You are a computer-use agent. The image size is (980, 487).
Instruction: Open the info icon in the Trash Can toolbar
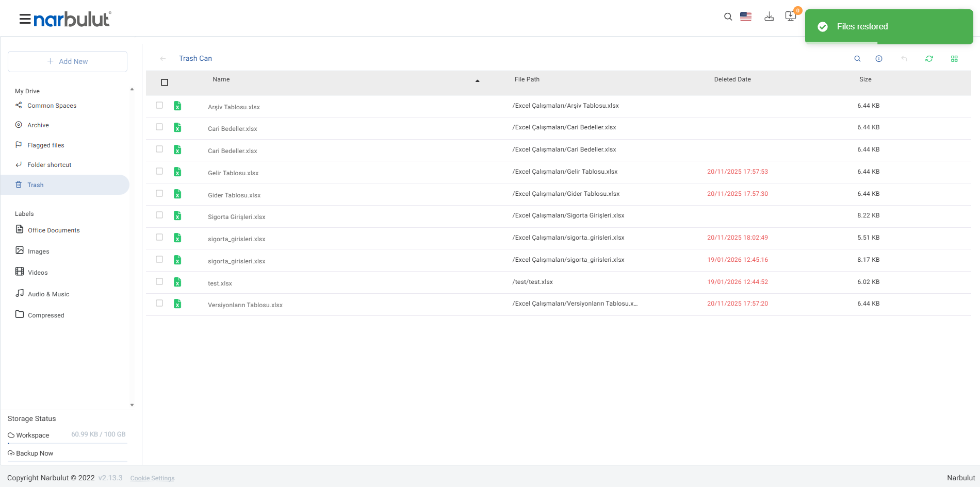click(879, 59)
